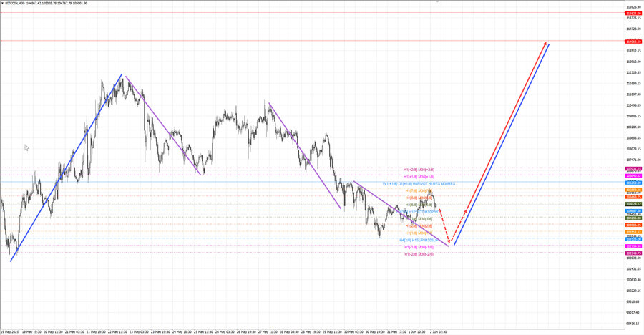Open the chart menu arrow beside BITCOIN,M30

pos(2,4)
